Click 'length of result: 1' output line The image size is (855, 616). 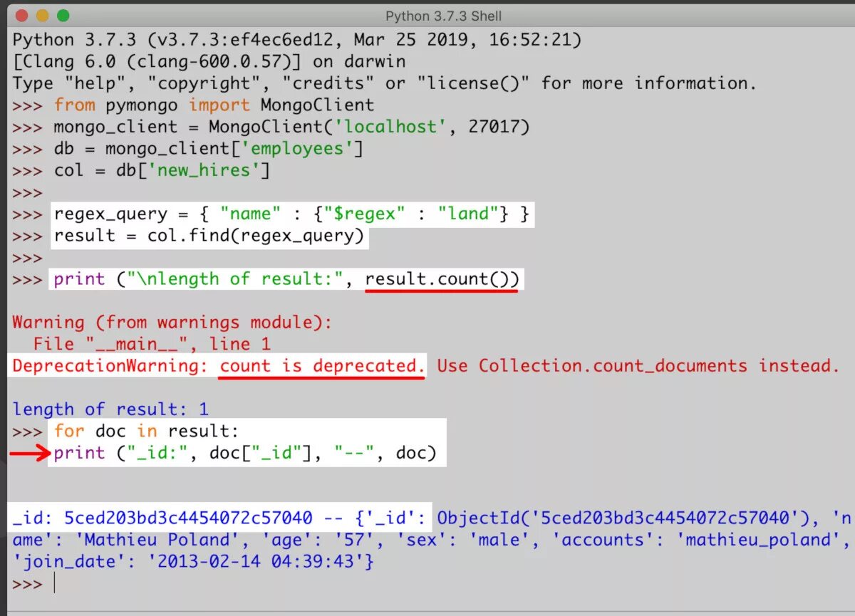tap(110, 409)
